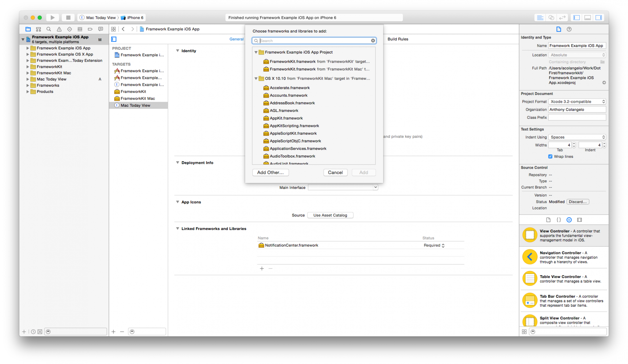Run the project with the Play button
628x364 pixels.
pyautogui.click(x=53, y=18)
